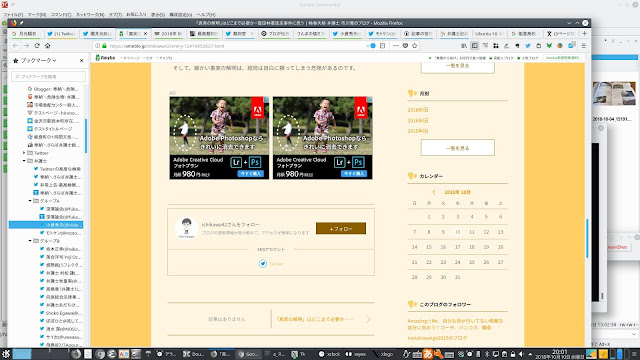The width and height of the screenshot is (640, 360).
Task: Go back with the Firefox back arrow
Action: tap(16, 46)
